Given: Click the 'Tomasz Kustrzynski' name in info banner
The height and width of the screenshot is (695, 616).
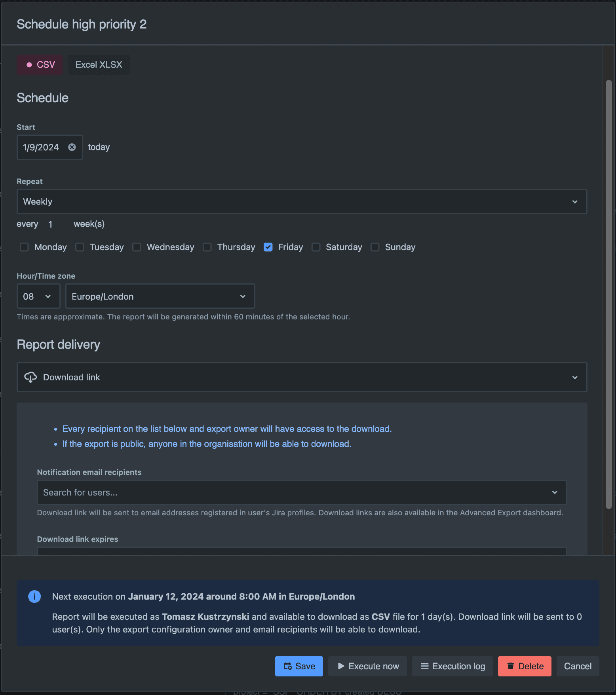Looking at the screenshot, I should (205, 617).
